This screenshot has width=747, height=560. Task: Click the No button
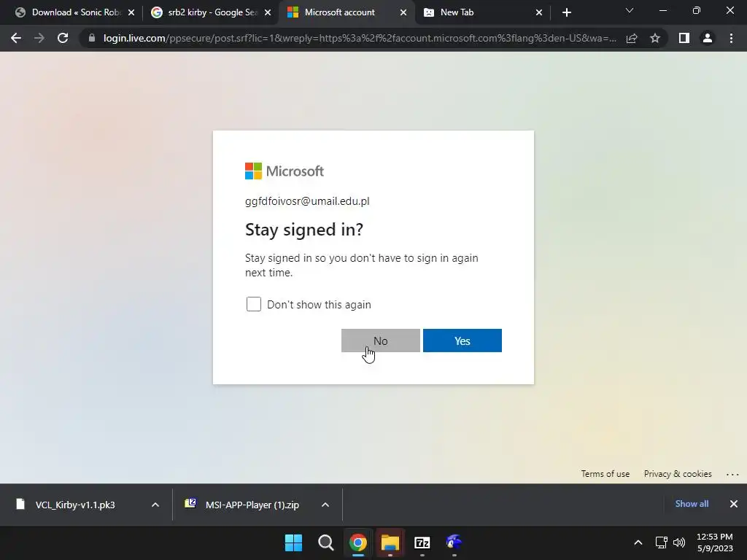tap(381, 341)
